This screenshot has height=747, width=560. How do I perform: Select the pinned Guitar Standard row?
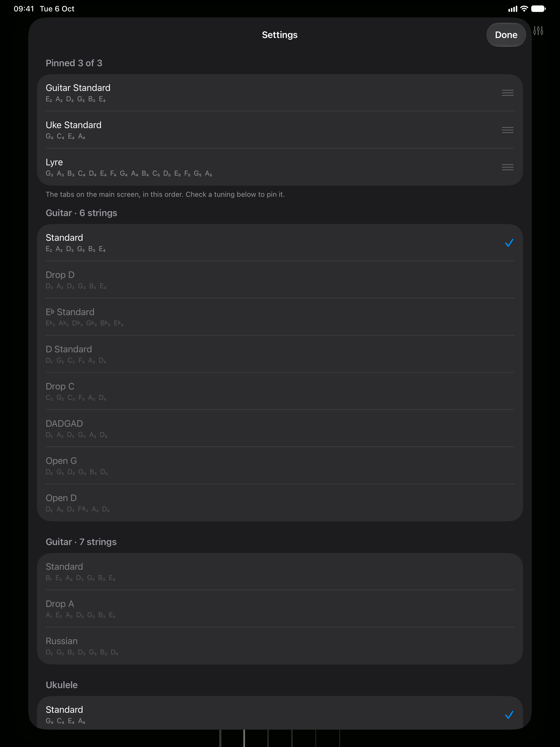click(280, 93)
